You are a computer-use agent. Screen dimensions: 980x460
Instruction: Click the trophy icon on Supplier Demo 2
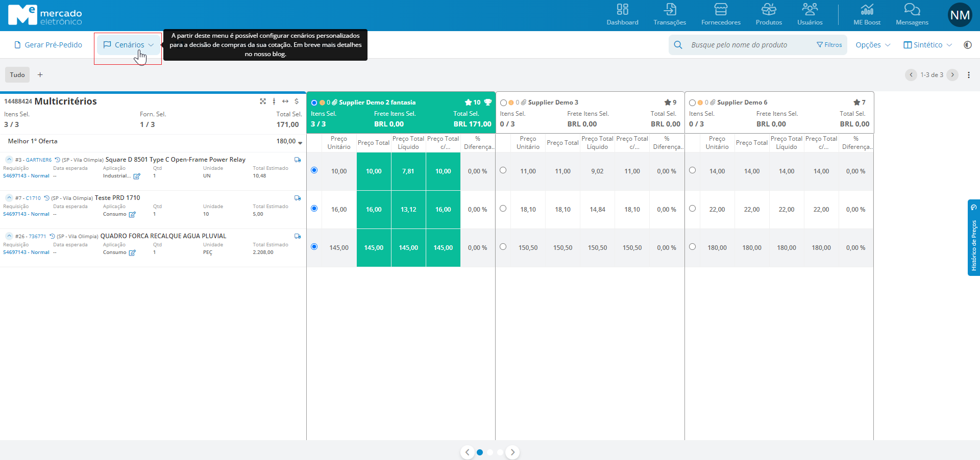[487, 102]
